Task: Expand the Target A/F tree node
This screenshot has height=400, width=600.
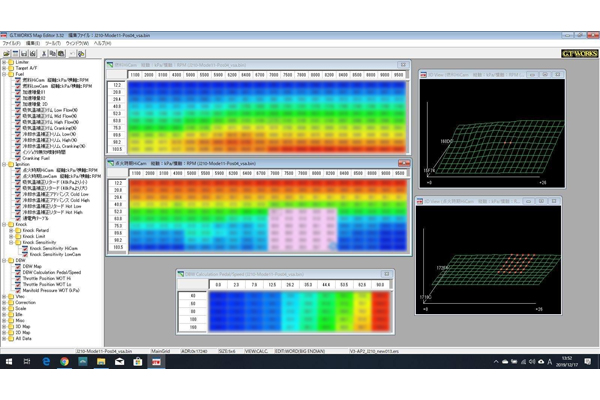Action: pos(5,67)
